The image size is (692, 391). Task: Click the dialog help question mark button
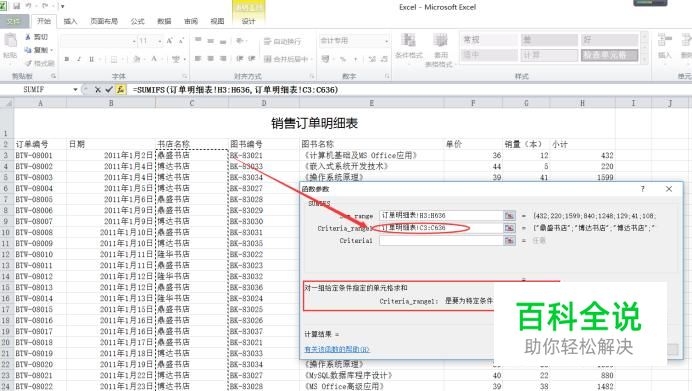(x=643, y=189)
